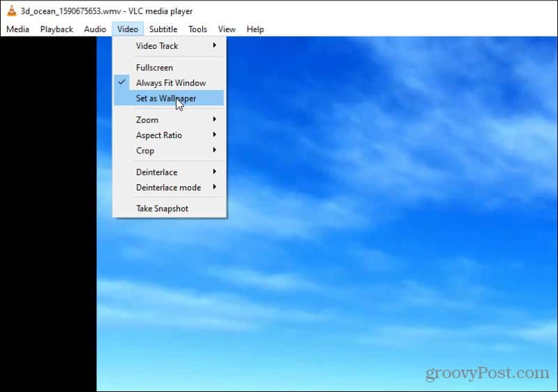Close the open Video menu
The image size is (558, 392).
tap(128, 29)
